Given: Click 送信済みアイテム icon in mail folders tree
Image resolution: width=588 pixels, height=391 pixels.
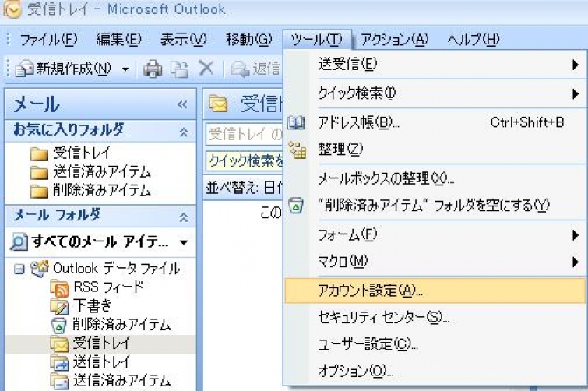Looking at the screenshot, I should click(60, 381).
